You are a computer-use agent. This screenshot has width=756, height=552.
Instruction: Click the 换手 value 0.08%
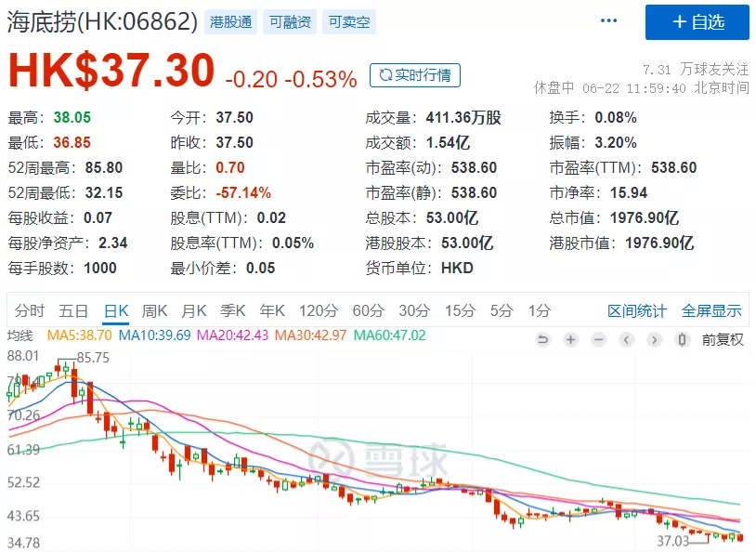pos(616,117)
